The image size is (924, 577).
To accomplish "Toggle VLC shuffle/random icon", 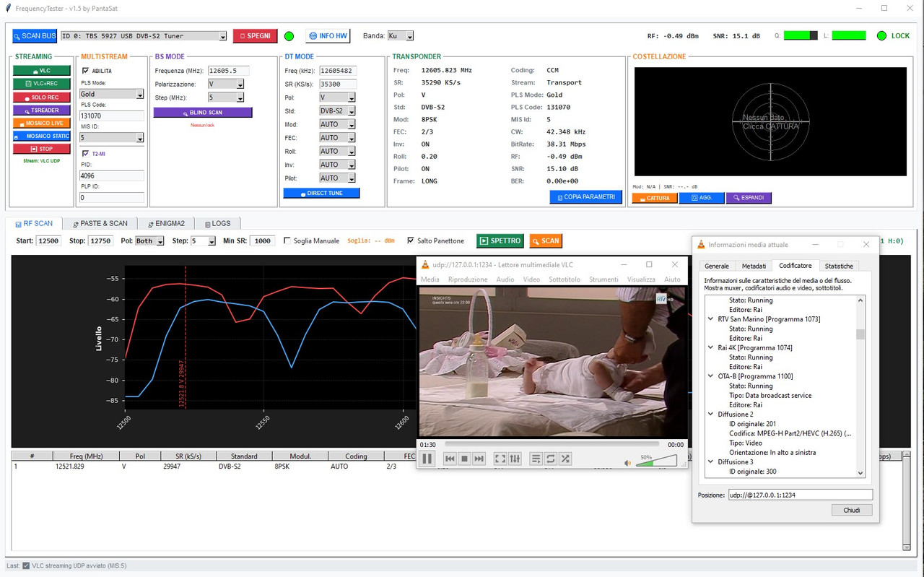I will (x=565, y=459).
